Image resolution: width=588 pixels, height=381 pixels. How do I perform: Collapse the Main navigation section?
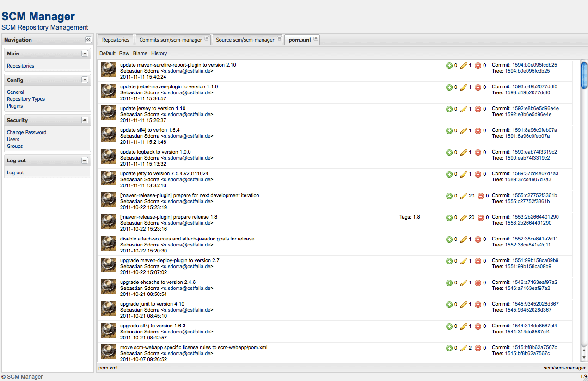click(x=85, y=54)
